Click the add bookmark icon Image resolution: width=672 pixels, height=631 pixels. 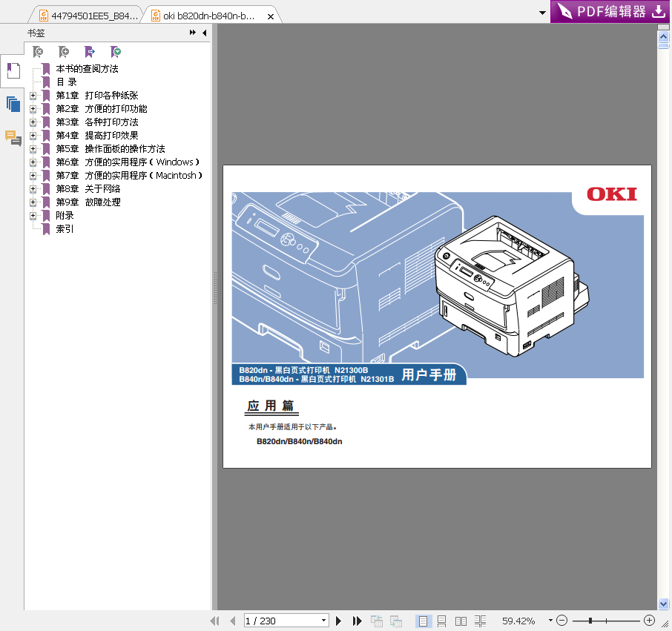[x=64, y=52]
